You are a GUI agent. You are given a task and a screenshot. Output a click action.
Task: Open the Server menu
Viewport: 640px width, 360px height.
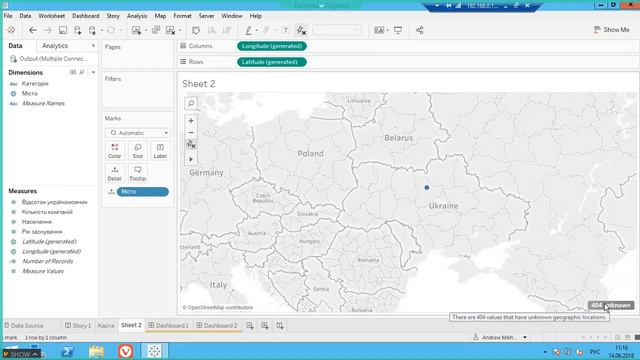tap(206, 16)
